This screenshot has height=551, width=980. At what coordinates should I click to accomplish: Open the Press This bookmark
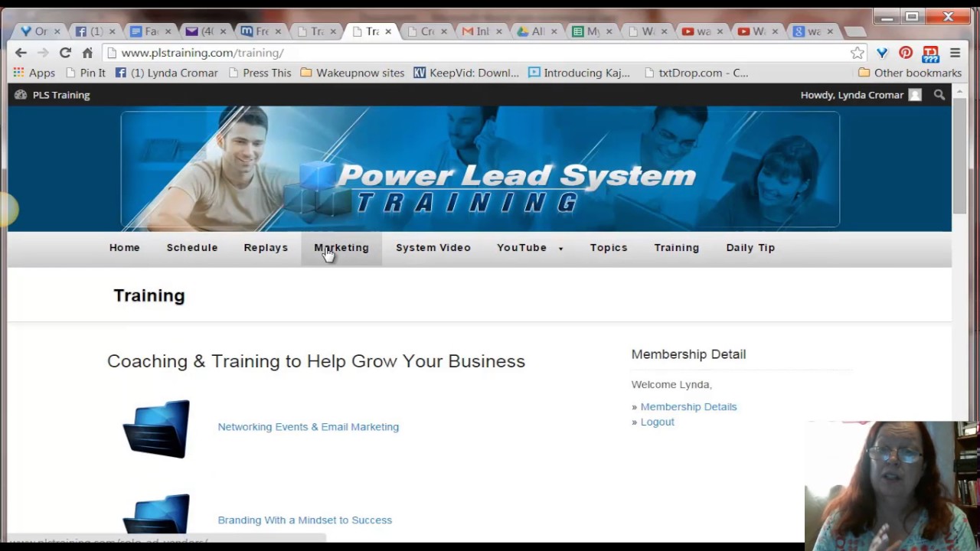[260, 73]
